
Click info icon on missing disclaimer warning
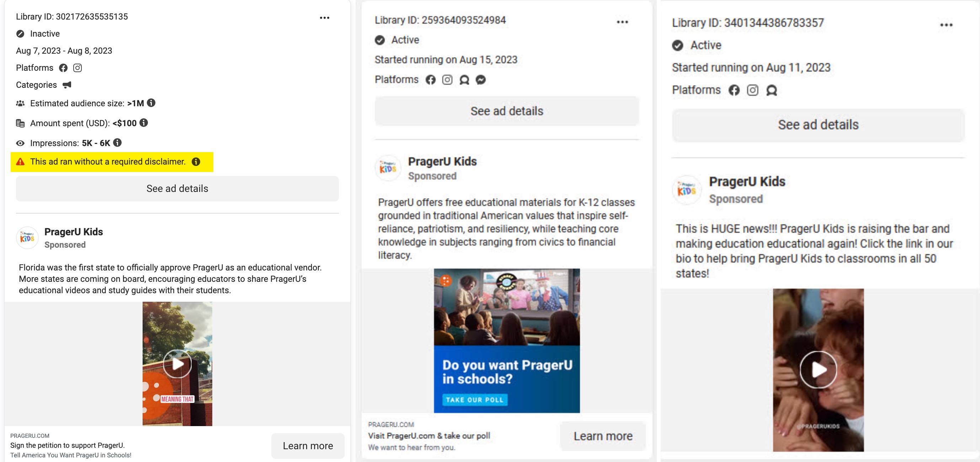point(196,162)
